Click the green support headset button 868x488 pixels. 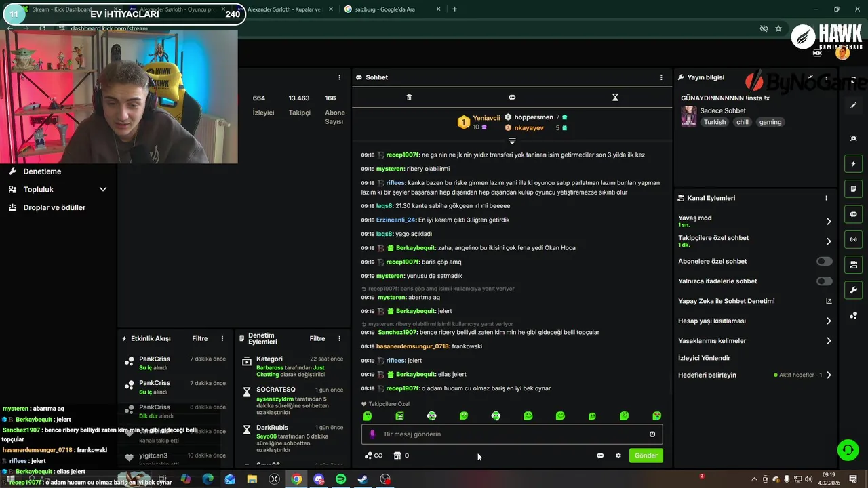[847, 449]
